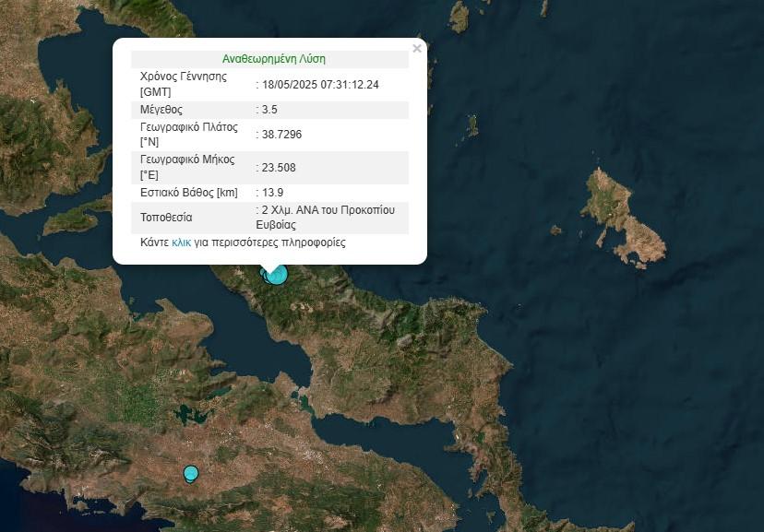Close the earthquake info popup

[x=416, y=48]
